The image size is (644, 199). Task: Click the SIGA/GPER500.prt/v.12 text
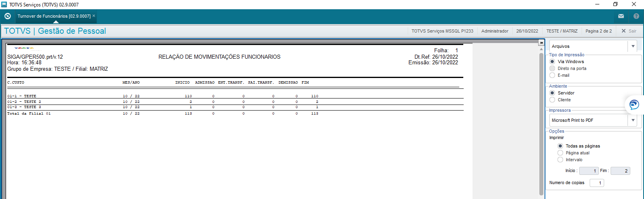(x=35, y=57)
